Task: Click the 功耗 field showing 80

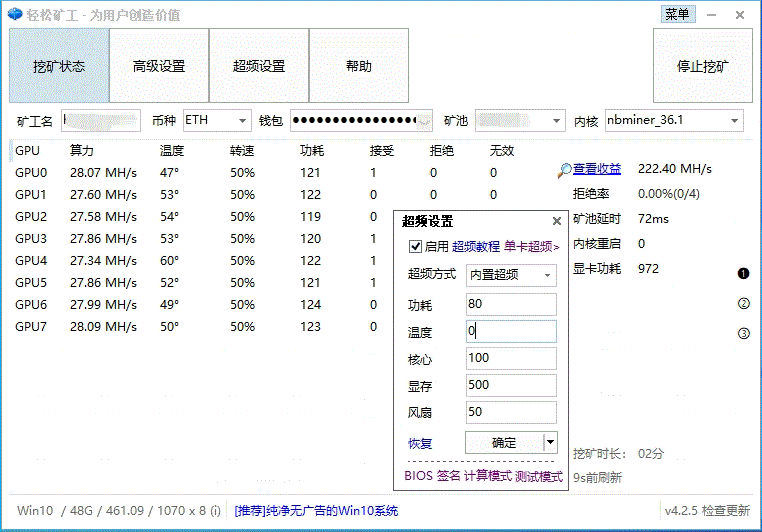Action: [x=511, y=304]
